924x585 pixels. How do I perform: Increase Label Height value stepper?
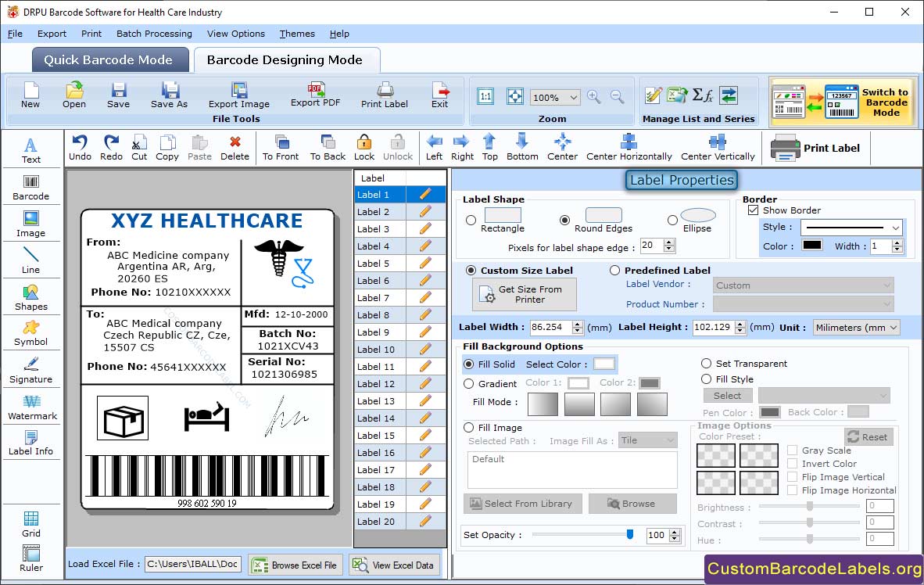[x=740, y=324]
